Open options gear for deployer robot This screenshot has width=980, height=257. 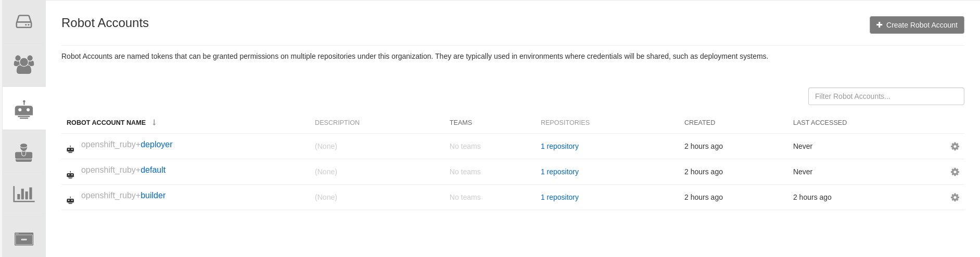(954, 147)
